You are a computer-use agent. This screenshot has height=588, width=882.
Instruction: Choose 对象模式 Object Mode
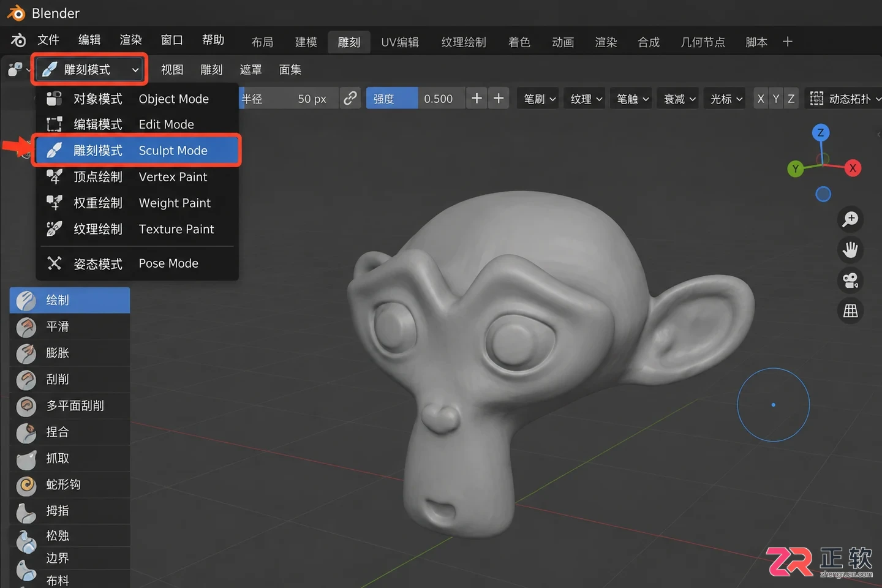137,99
